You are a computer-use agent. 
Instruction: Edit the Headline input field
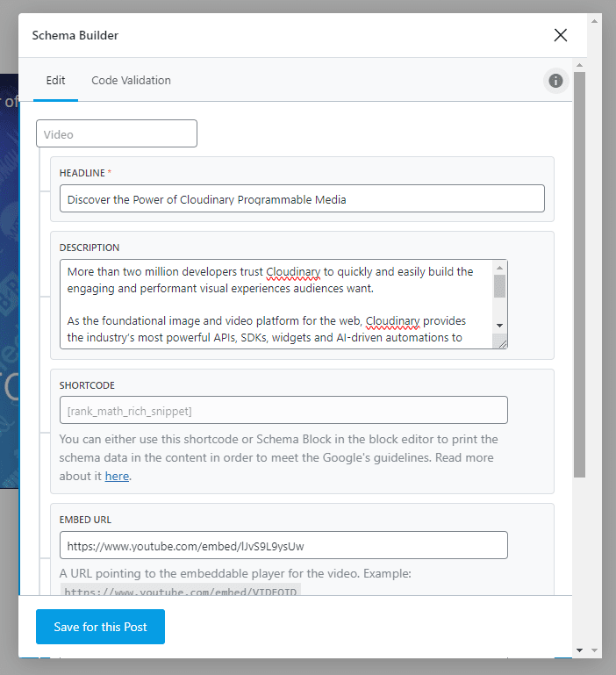(x=302, y=199)
